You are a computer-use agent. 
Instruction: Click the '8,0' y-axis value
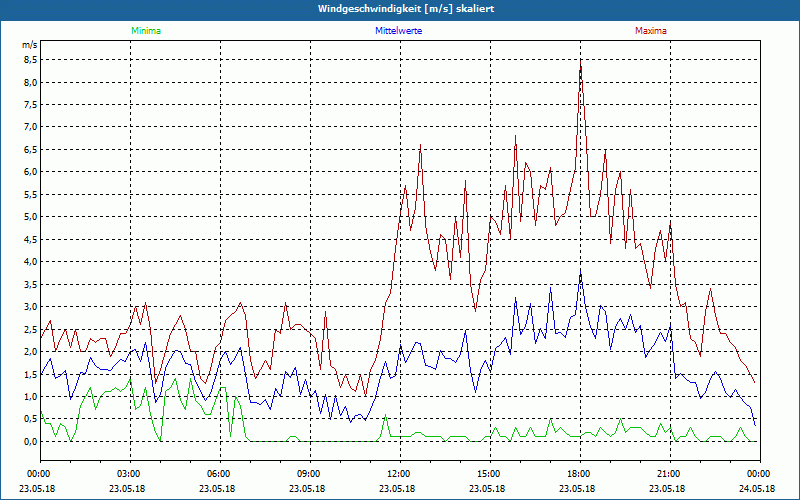[x=31, y=82]
